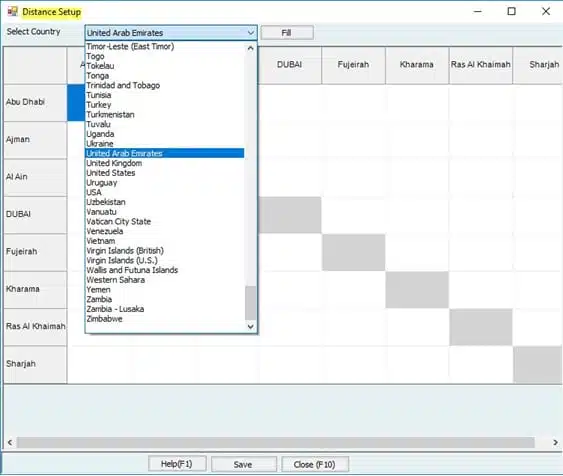Click the Close (F10) button
The image size is (563, 476).
(315, 464)
